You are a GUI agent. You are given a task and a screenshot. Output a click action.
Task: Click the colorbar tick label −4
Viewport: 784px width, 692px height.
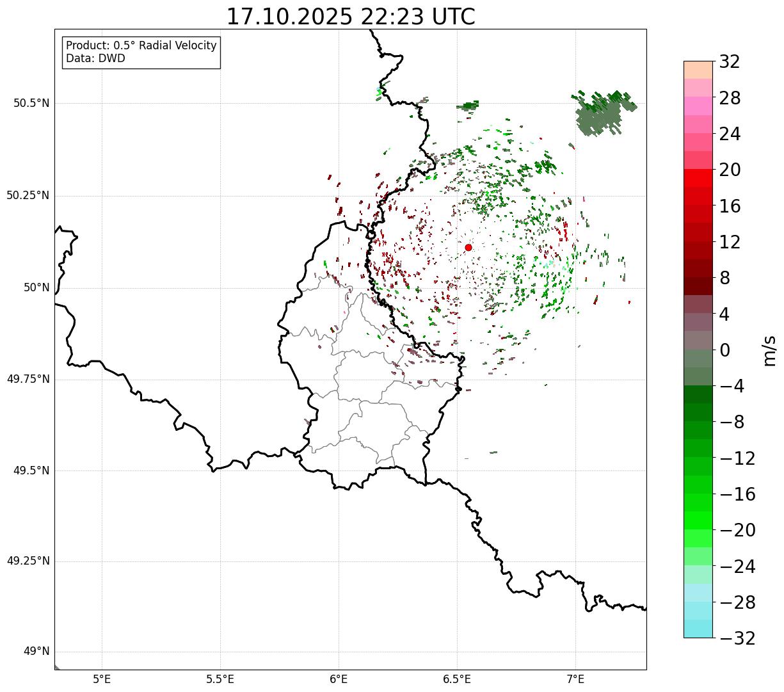[x=732, y=386]
